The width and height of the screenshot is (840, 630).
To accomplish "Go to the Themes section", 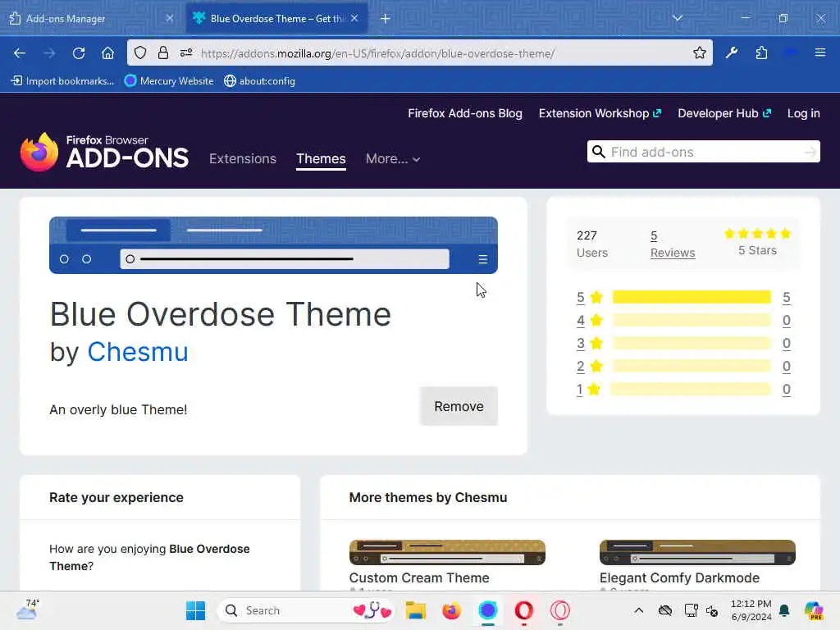I will click(x=321, y=158).
